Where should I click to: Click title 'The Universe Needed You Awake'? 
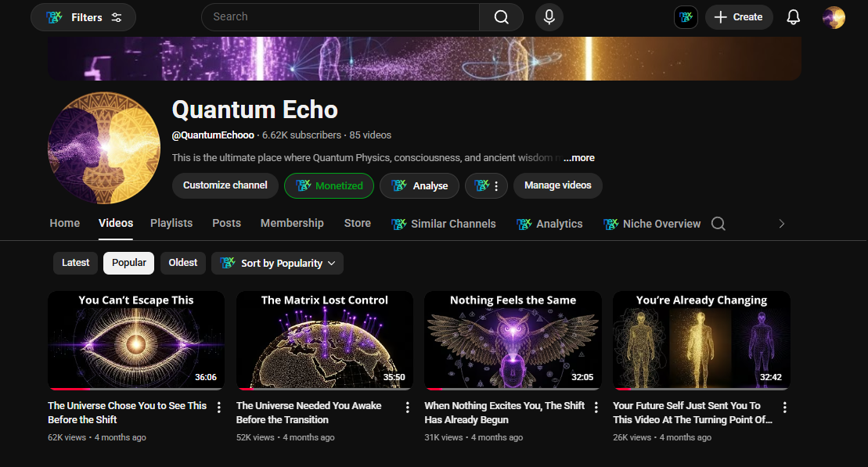point(309,413)
